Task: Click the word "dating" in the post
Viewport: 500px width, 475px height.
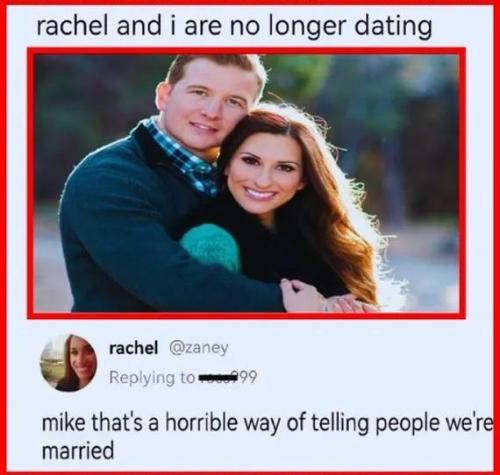Action: 393,27
